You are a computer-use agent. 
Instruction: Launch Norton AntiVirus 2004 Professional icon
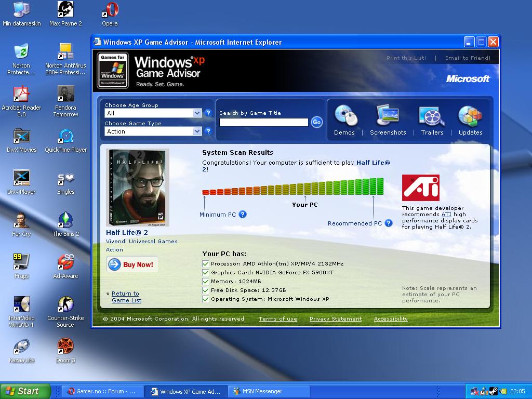[x=65, y=59]
